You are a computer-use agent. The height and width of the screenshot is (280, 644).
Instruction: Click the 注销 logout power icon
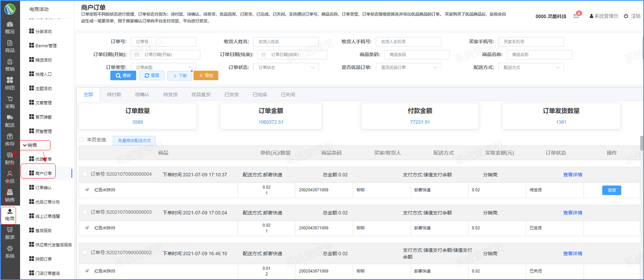(x=626, y=16)
